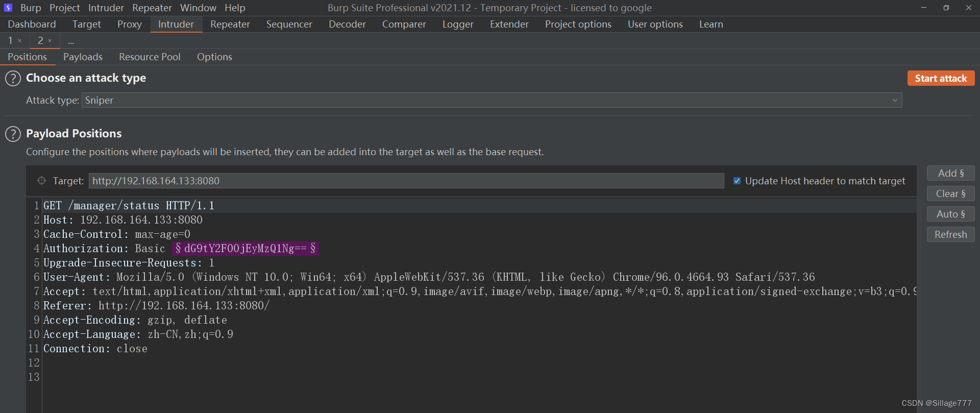
Task: Minimize the Burp Suite window
Action: (x=923, y=8)
